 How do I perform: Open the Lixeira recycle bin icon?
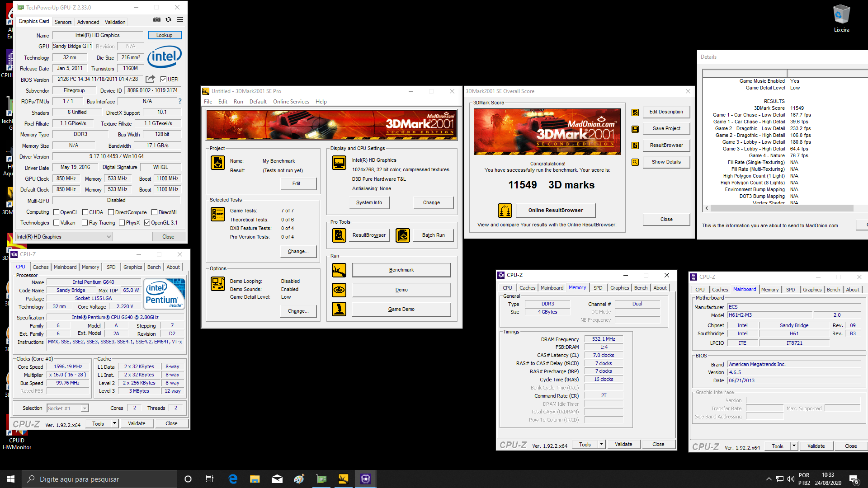(841, 19)
